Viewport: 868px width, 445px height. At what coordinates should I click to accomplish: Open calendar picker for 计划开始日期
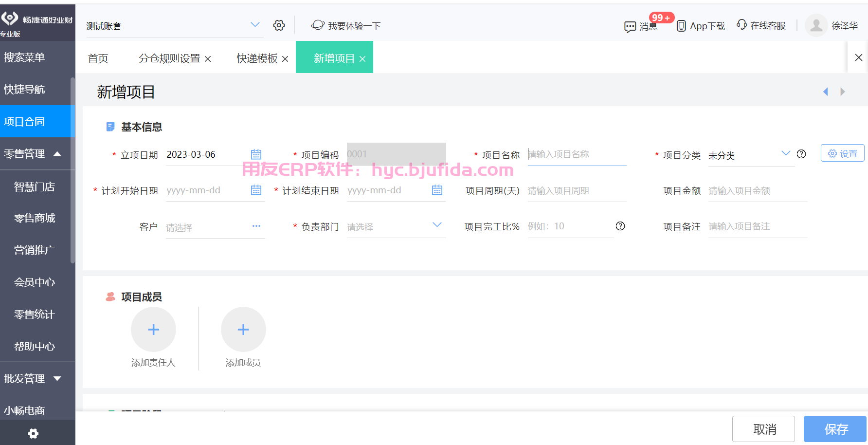[x=256, y=190]
